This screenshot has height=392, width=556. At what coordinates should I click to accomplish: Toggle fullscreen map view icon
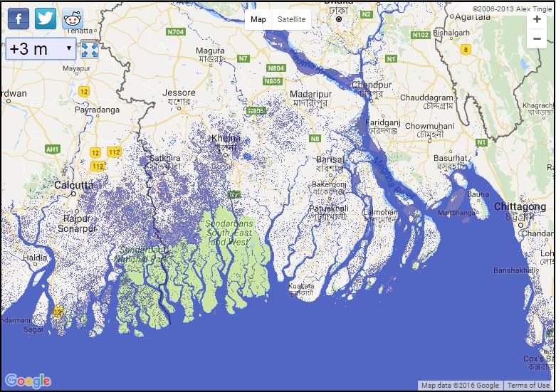click(x=89, y=49)
